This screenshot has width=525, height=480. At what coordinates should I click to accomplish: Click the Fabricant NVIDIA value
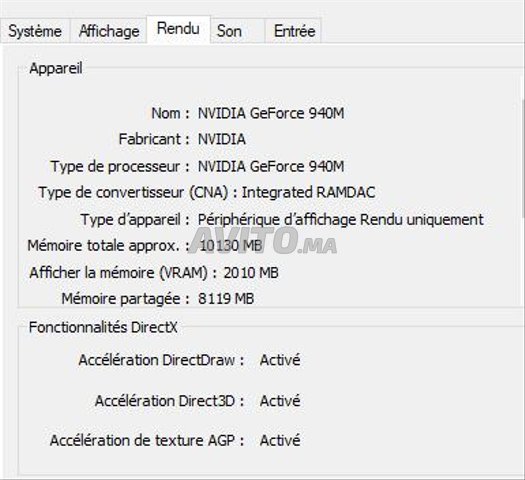click(x=222, y=139)
